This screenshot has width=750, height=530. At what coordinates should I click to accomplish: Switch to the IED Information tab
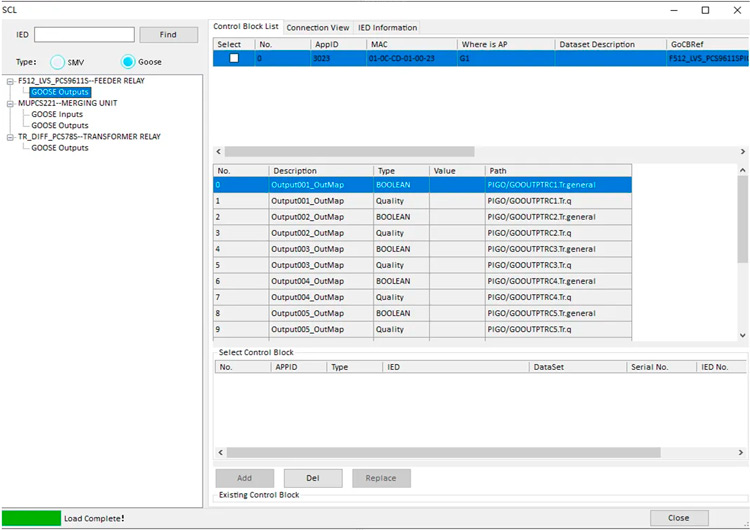387,28
